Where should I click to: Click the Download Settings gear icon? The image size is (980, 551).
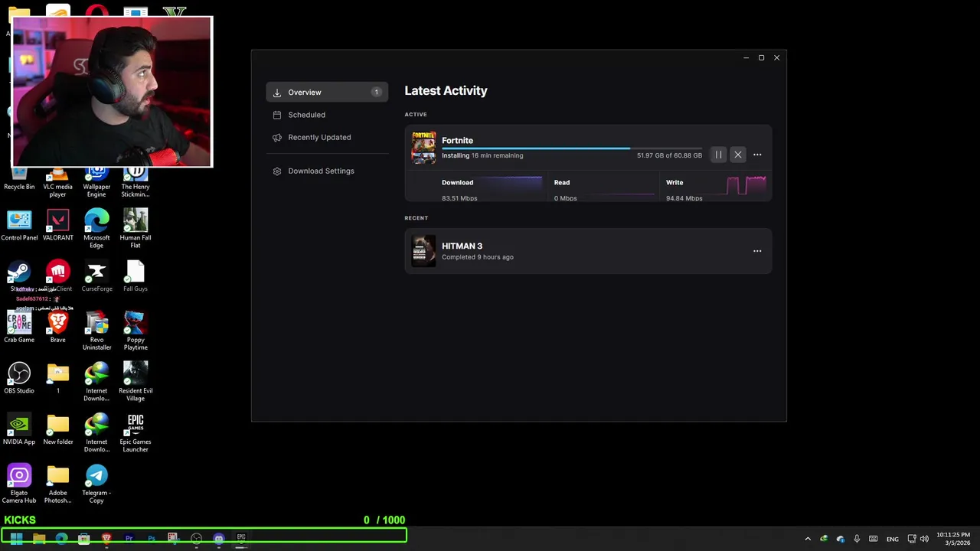[277, 171]
